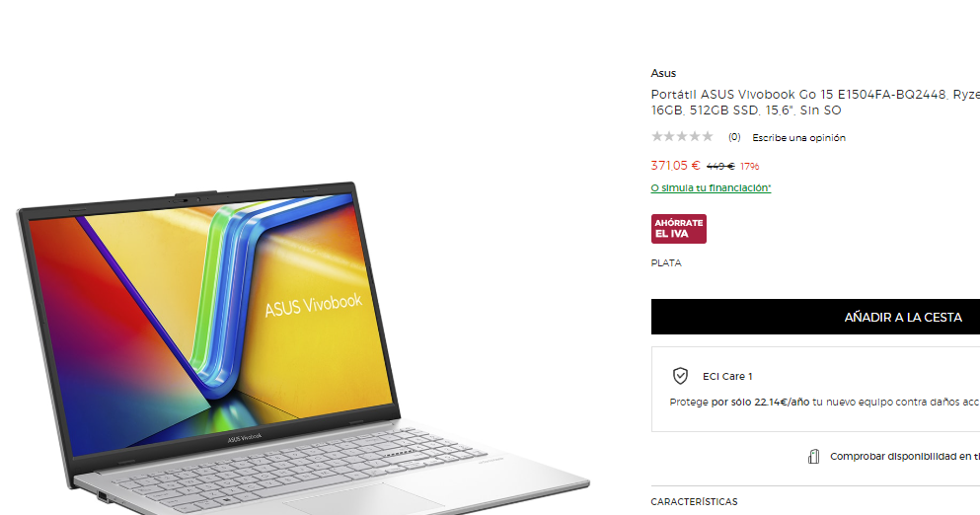Click the ECI Care 1 shield icon
980x515 pixels.
pyautogui.click(x=680, y=376)
